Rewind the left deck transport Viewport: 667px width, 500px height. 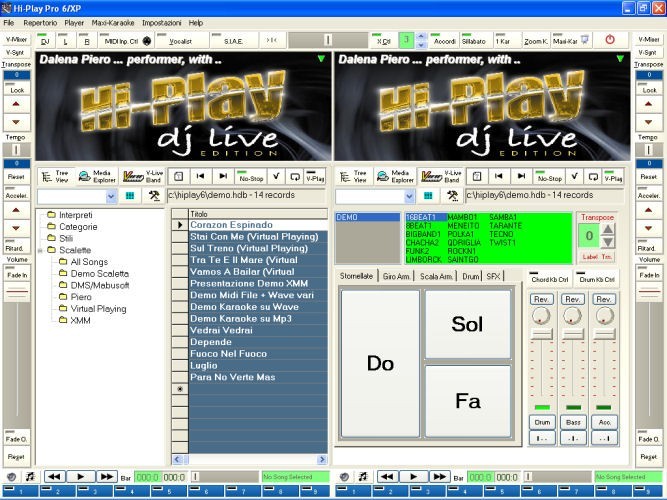(54, 477)
